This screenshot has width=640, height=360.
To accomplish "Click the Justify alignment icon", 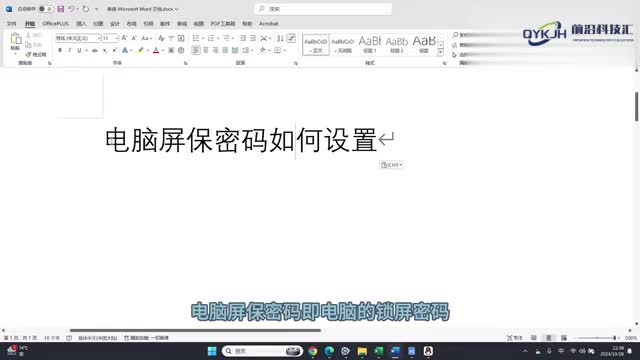I will coord(225,50).
